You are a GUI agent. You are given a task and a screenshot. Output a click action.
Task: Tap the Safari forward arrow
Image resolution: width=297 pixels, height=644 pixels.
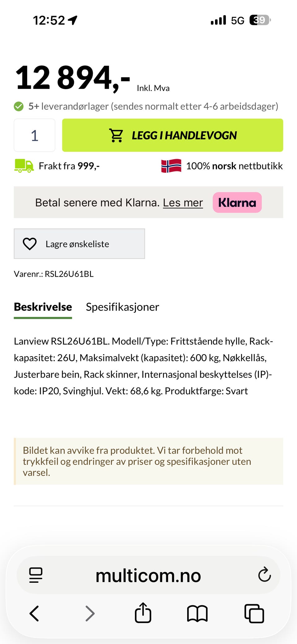(90, 613)
